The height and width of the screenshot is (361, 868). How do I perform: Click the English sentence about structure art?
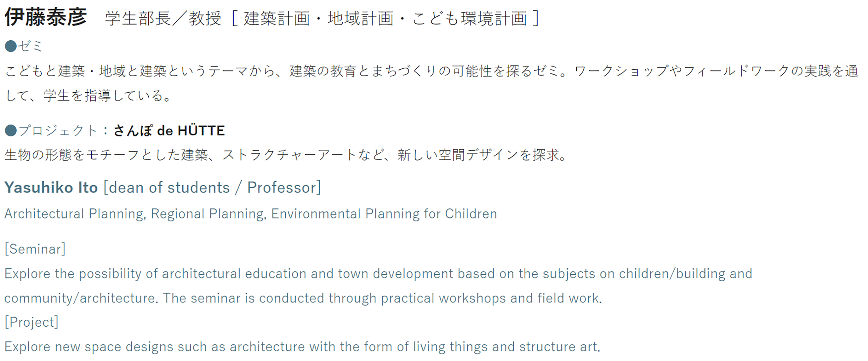pos(302,347)
